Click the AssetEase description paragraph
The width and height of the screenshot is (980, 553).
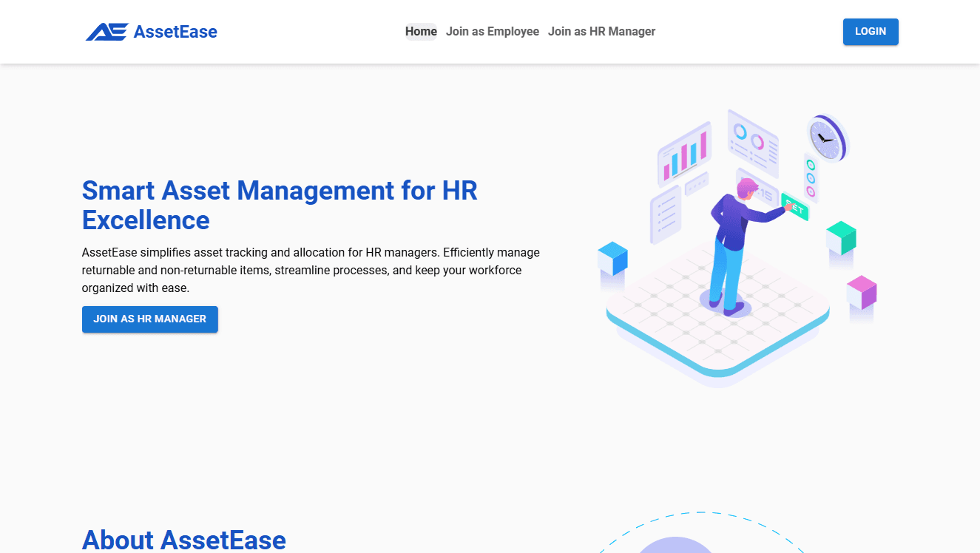coord(311,270)
